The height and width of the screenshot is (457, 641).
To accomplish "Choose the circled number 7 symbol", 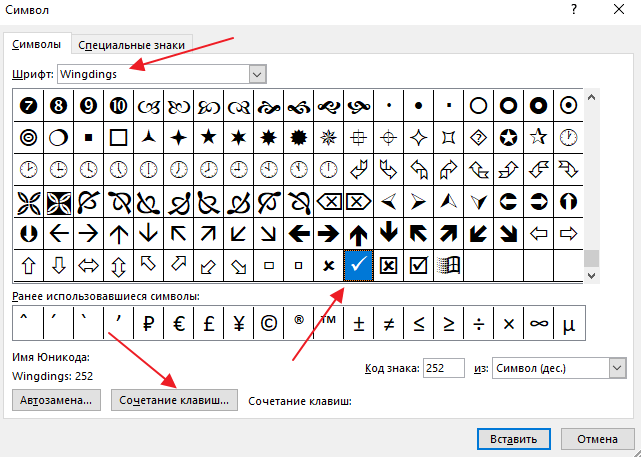I will coord(29,106).
